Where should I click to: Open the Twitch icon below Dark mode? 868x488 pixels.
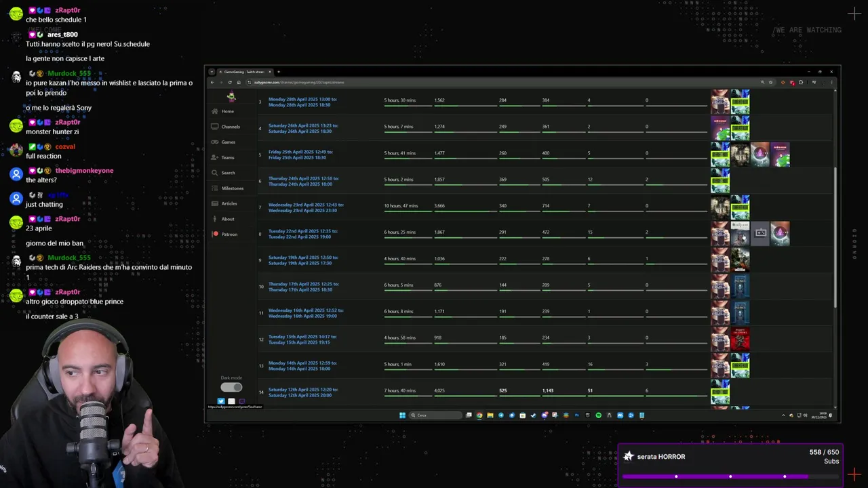point(241,401)
